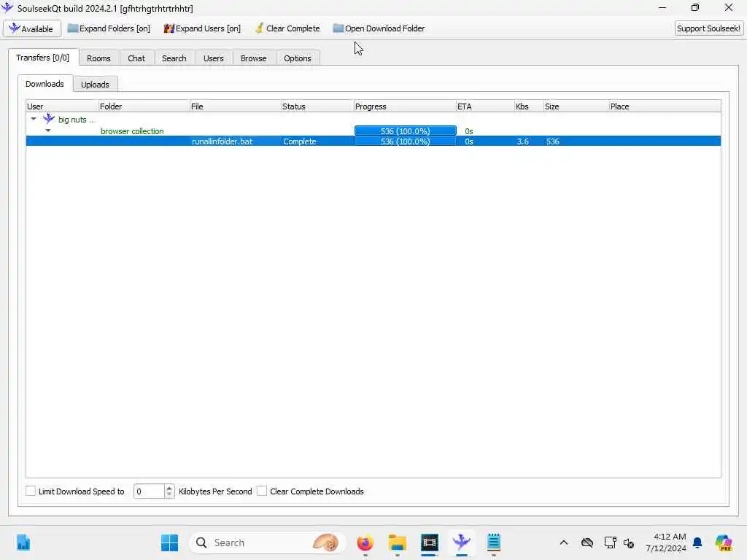Open the filmstrip app taskbar icon
The height and width of the screenshot is (560, 747).
click(x=429, y=542)
